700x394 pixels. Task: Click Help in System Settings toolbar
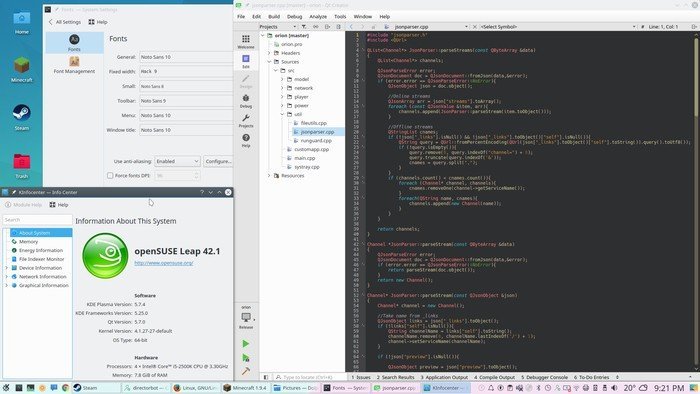click(98, 22)
